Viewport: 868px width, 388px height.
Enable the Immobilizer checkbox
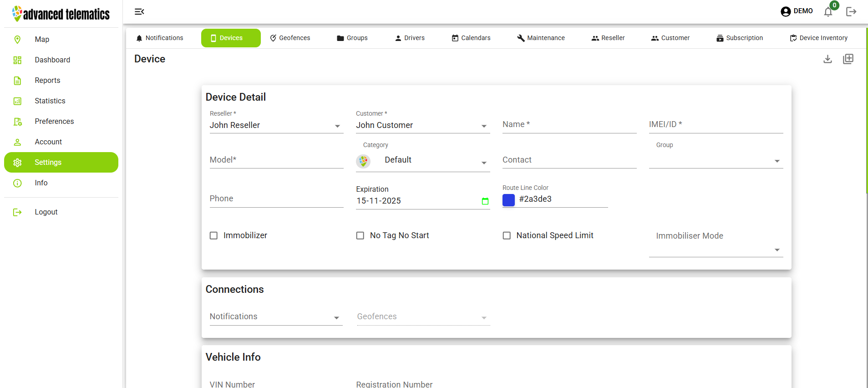coord(213,235)
